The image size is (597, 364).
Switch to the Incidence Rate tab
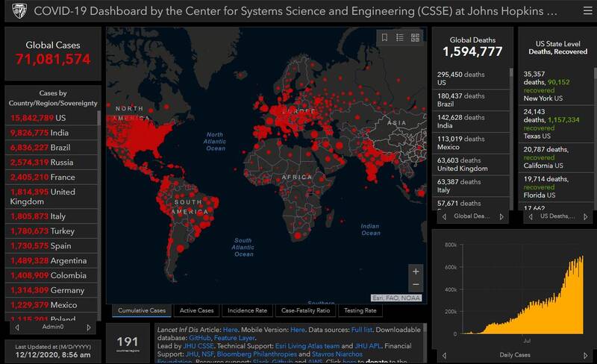click(247, 311)
